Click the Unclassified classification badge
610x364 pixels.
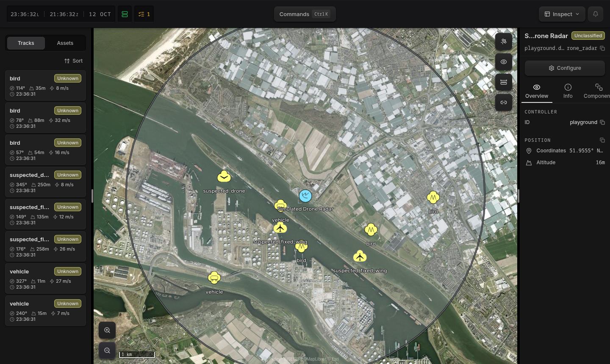(588, 36)
